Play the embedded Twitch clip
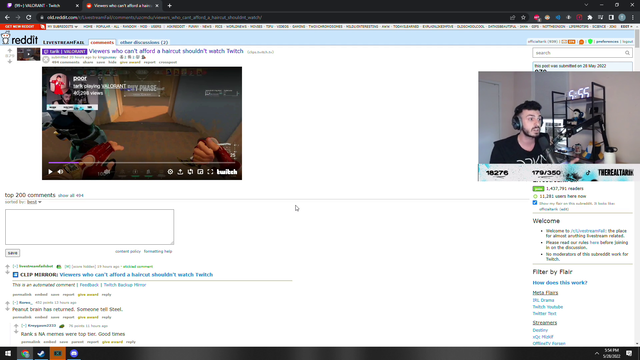Viewport: 640px width, 360px height. pos(50,172)
